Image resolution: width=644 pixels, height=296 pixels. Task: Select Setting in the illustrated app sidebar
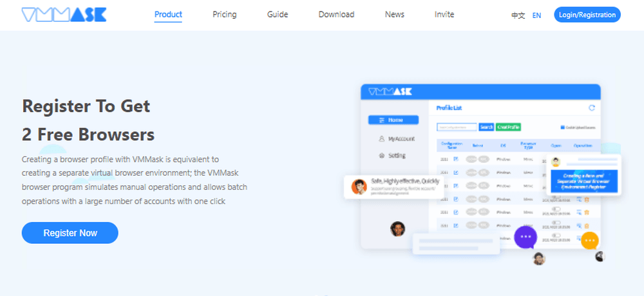click(x=392, y=156)
